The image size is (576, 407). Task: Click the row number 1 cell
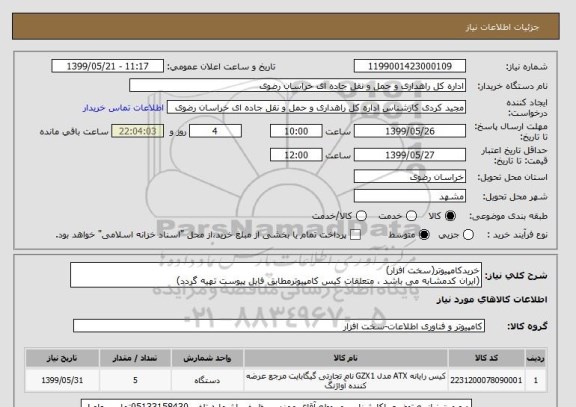tap(536, 380)
